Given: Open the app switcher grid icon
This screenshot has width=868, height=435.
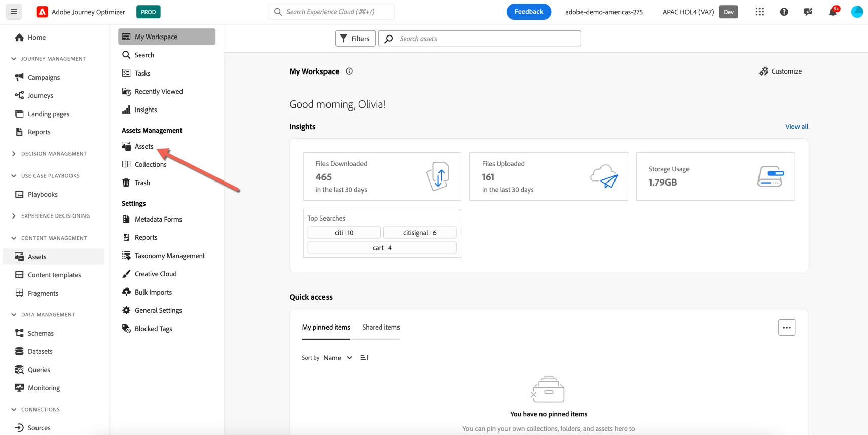Looking at the screenshot, I should [759, 12].
